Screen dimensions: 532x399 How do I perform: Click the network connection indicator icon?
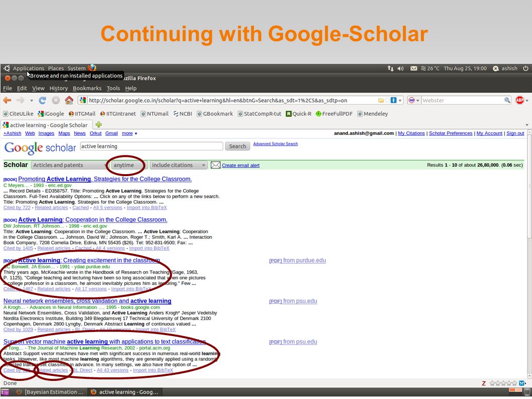point(391,68)
